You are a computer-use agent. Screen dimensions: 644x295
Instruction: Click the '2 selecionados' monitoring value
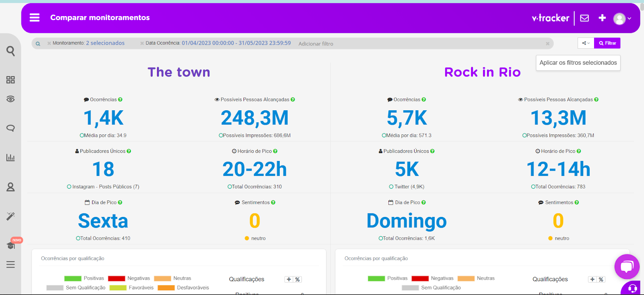click(105, 43)
